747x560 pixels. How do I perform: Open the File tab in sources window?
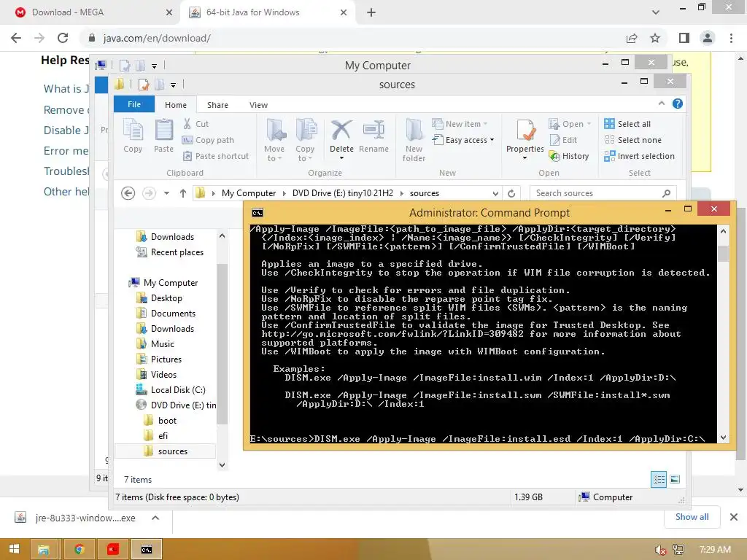tap(134, 104)
